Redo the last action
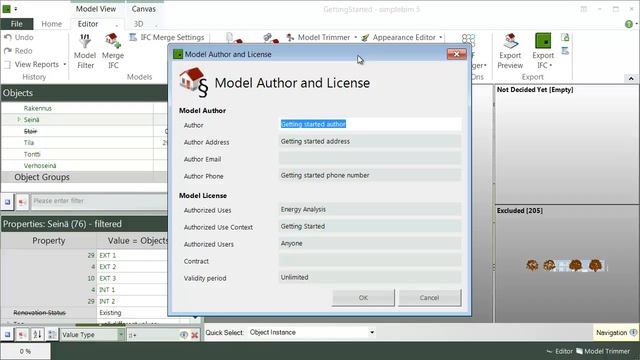640x360 pixels. pos(18,51)
